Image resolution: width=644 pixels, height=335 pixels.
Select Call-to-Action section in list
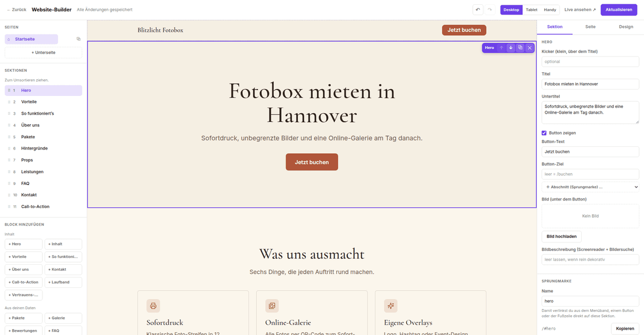43,207
